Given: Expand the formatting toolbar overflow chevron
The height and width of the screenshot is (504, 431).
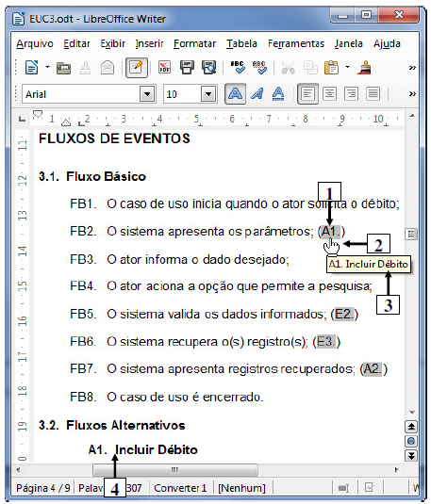Looking at the screenshot, I should [412, 94].
